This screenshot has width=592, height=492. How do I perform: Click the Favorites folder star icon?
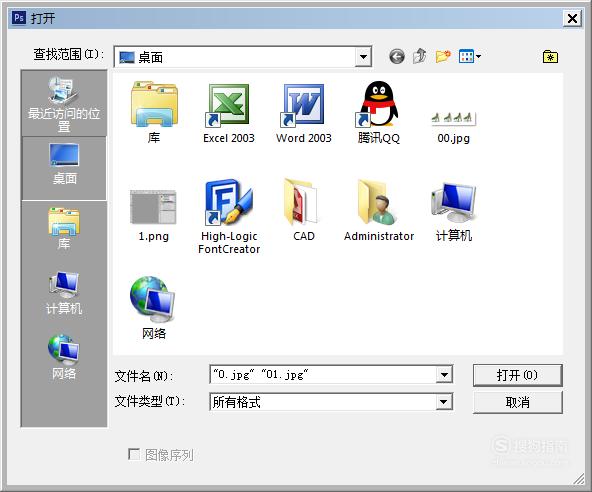[550, 57]
